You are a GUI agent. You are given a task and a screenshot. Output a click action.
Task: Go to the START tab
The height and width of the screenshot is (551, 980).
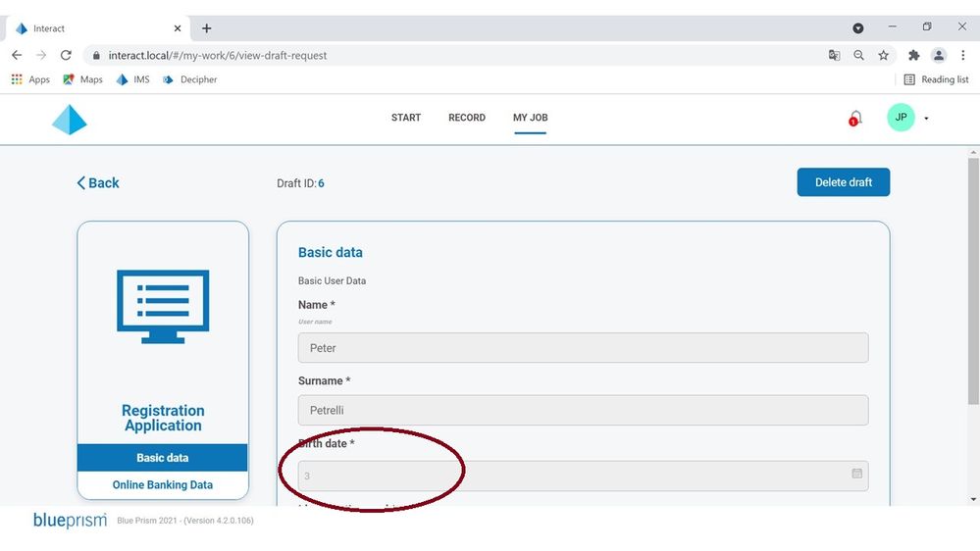coord(405,118)
